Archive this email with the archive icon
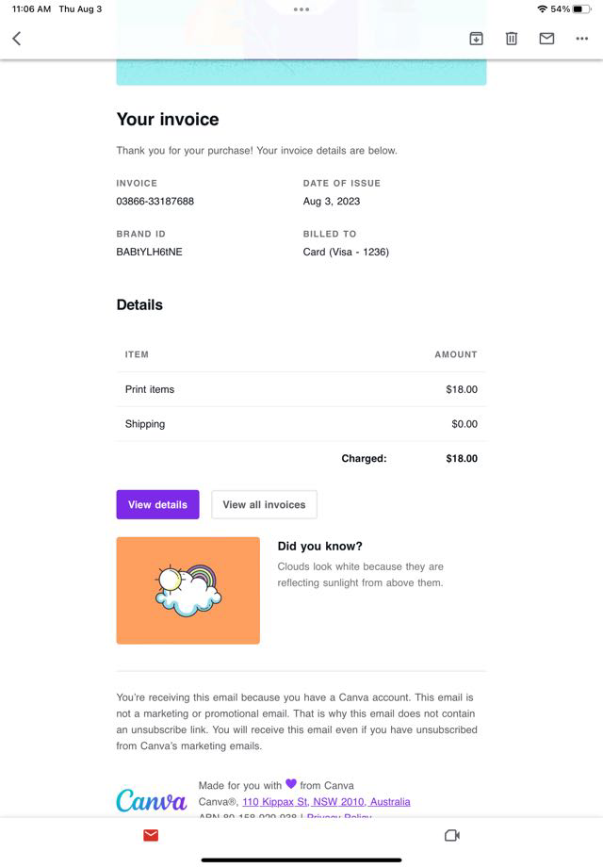This screenshot has width=603, height=868. pos(476,39)
